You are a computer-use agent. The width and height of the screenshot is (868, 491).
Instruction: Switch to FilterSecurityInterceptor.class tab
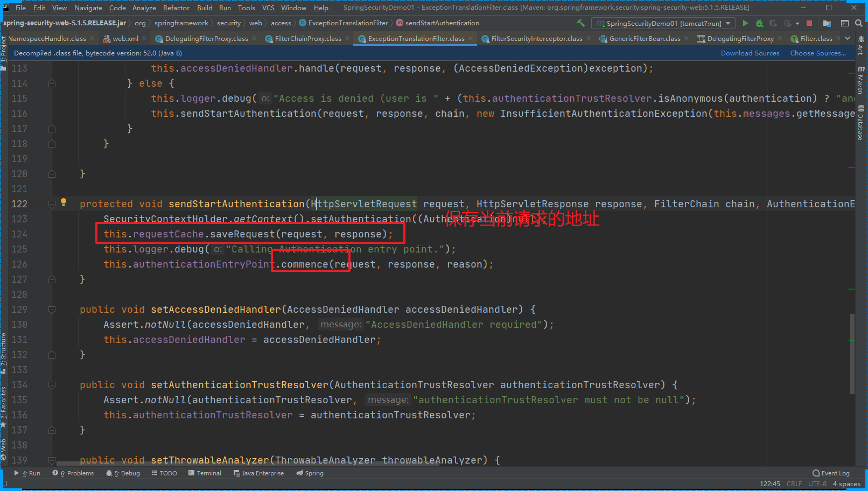[537, 39]
